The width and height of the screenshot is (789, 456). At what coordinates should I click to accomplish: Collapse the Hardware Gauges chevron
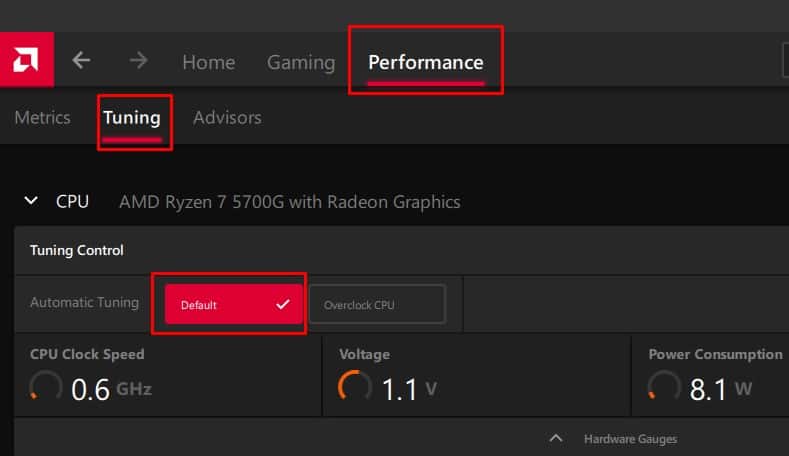point(556,438)
